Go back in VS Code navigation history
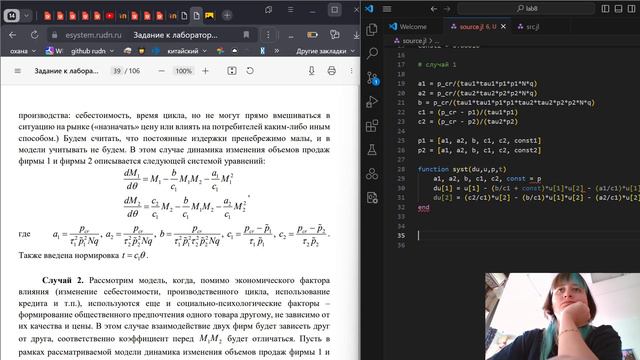 (x=433, y=9)
